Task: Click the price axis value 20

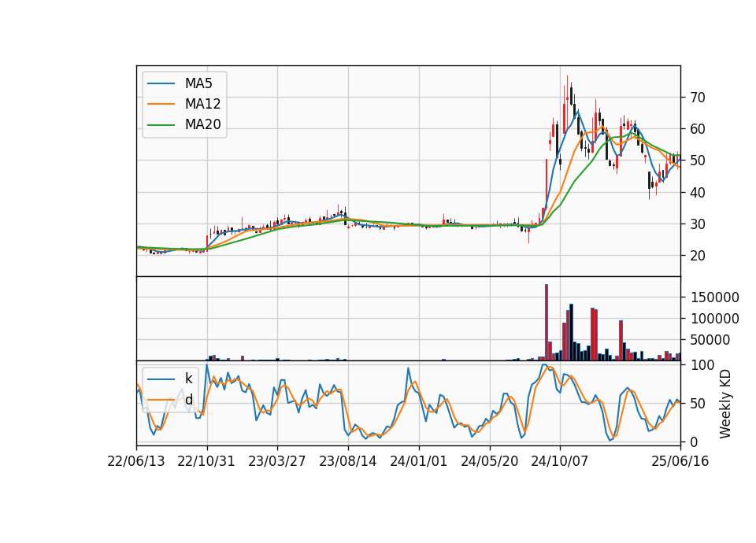Action: point(698,256)
